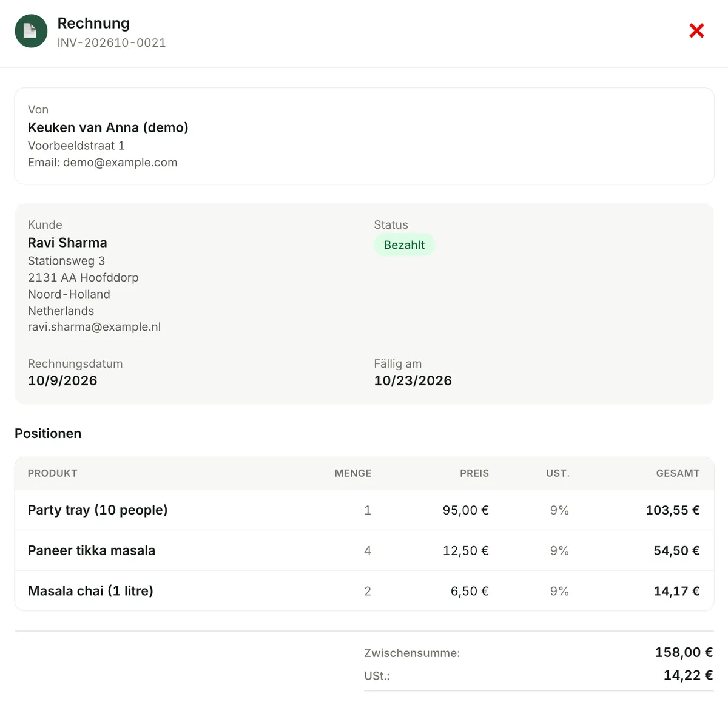Click the Zwischensumme amount 158,00 €
728x702 pixels.
click(684, 653)
